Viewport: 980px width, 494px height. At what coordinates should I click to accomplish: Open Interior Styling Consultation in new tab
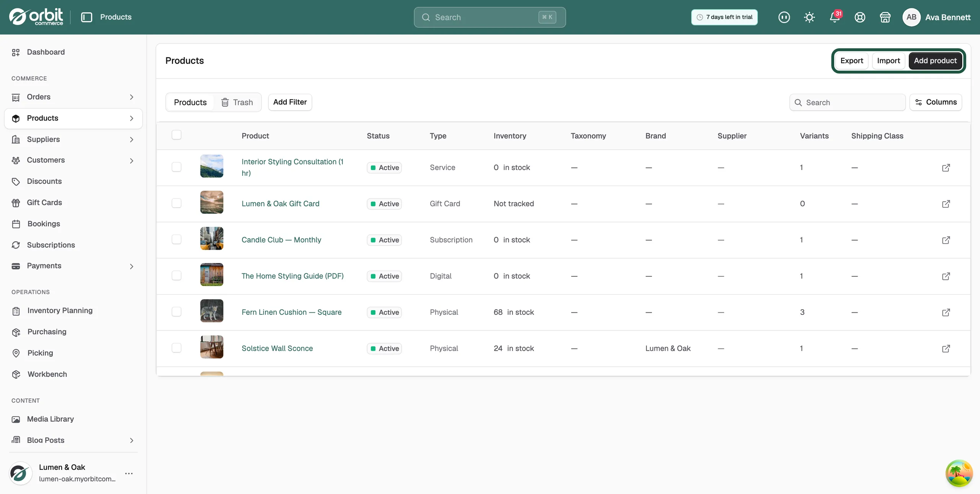pos(946,168)
